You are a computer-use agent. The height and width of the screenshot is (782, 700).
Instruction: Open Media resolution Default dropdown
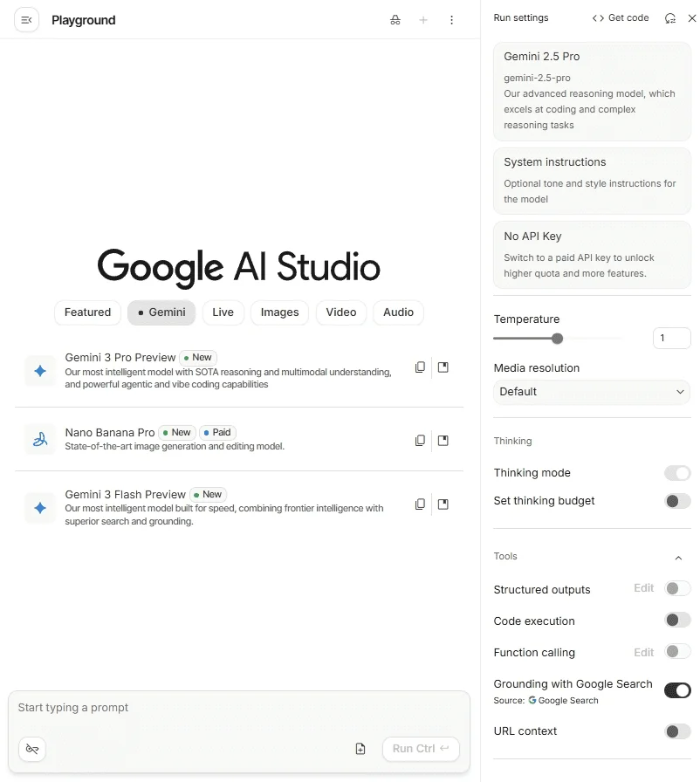coord(592,392)
